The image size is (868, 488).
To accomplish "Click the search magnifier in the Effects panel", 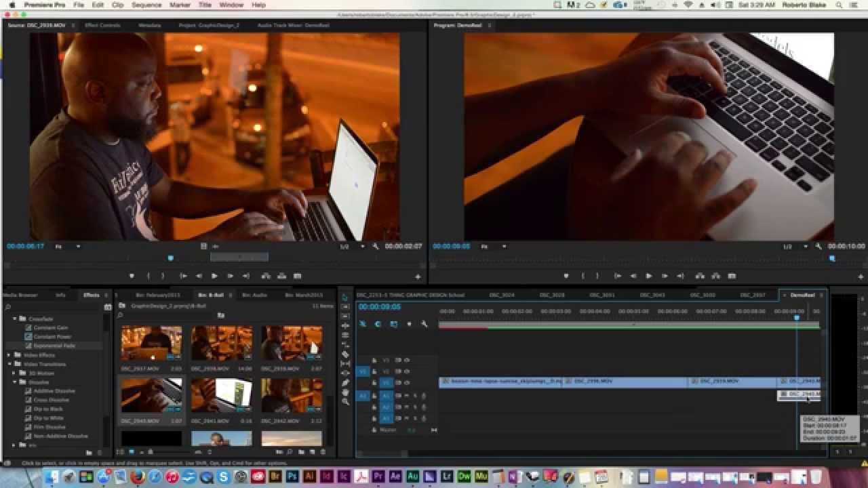I will (7, 306).
